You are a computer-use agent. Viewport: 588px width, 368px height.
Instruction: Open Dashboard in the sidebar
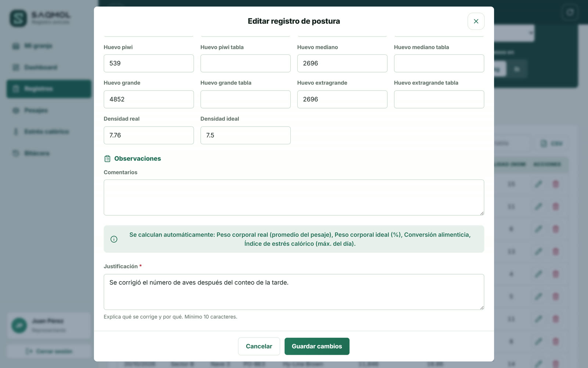(x=49, y=67)
